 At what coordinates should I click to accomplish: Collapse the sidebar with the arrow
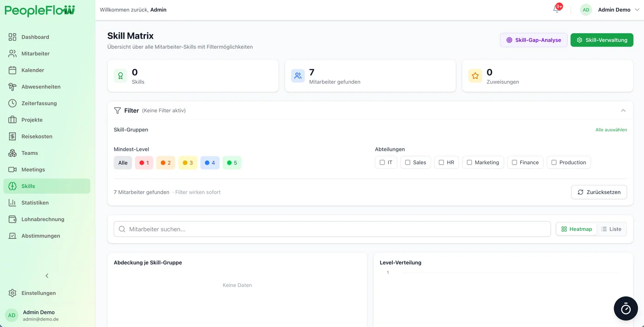(47, 275)
